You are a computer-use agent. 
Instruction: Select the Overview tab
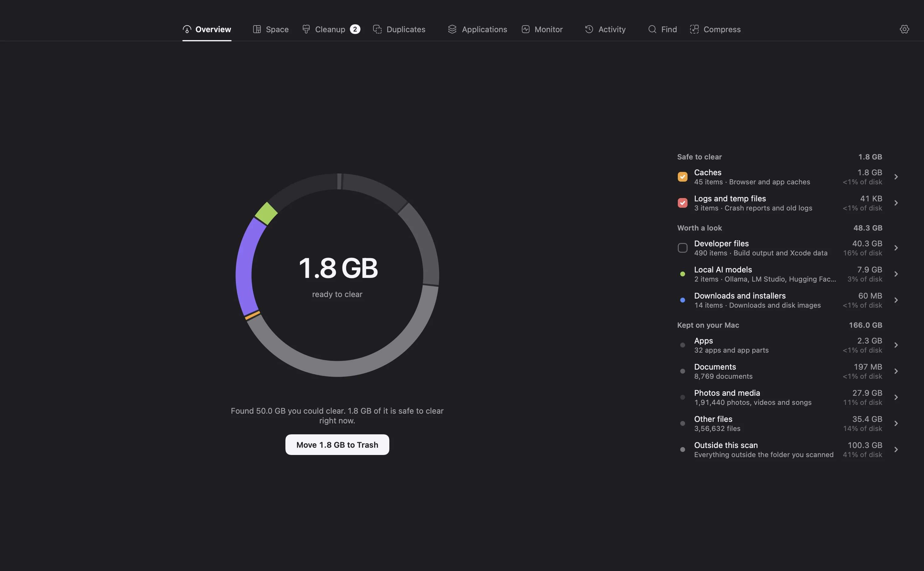207,29
